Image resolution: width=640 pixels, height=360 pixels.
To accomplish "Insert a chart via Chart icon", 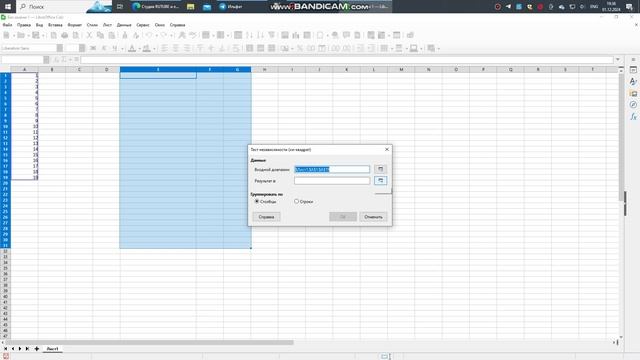I will (296, 36).
